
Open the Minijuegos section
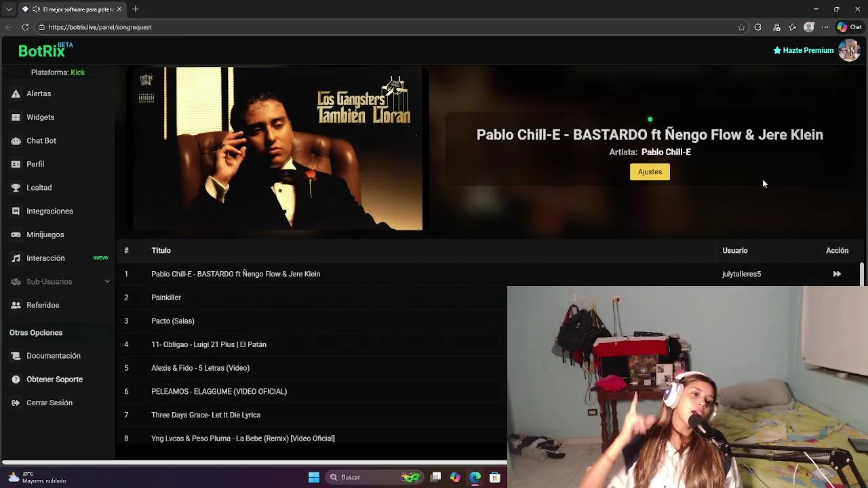(45, 235)
